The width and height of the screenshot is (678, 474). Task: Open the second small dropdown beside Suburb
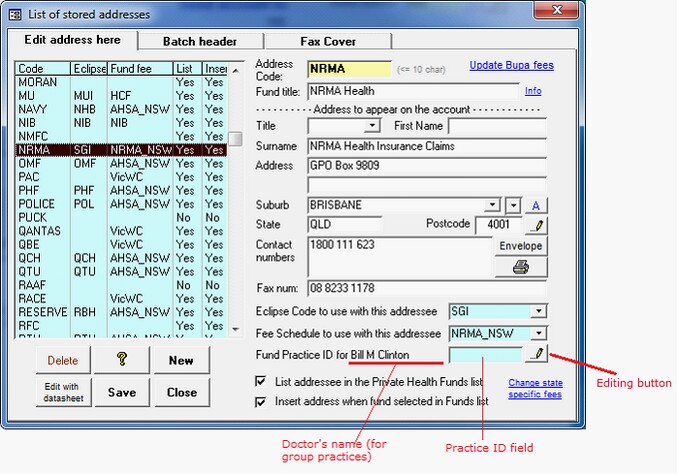point(513,205)
